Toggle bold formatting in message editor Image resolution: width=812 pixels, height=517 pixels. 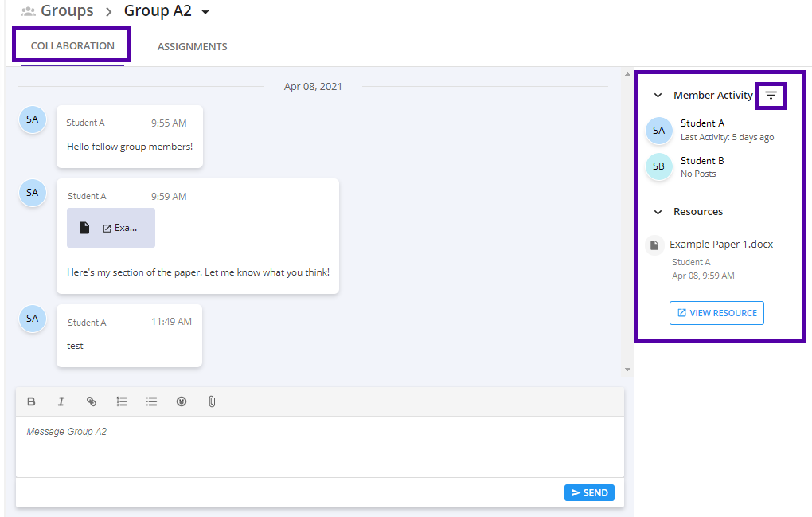point(31,401)
